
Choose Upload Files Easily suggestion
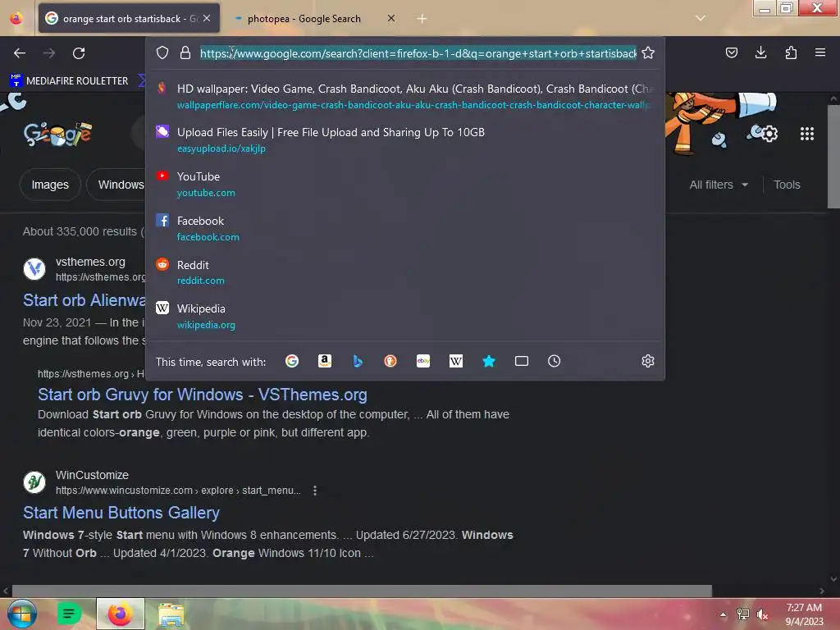pyautogui.click(x=405, y=139)
